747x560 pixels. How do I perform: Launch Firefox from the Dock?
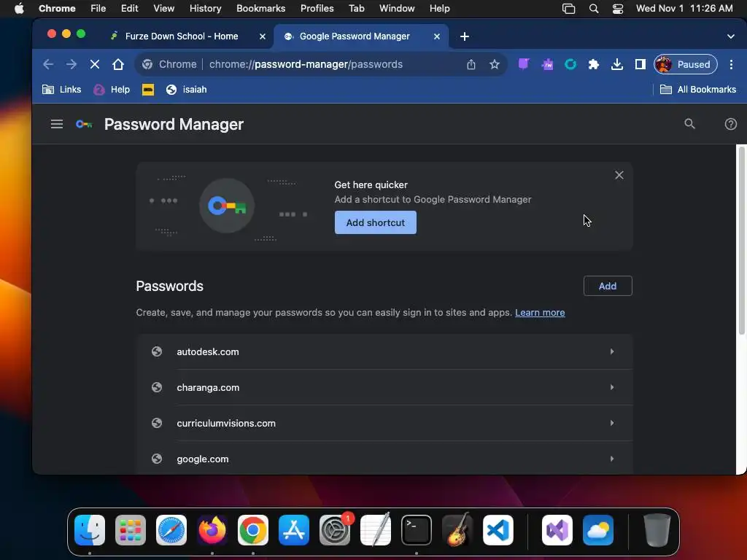(212, 530)
